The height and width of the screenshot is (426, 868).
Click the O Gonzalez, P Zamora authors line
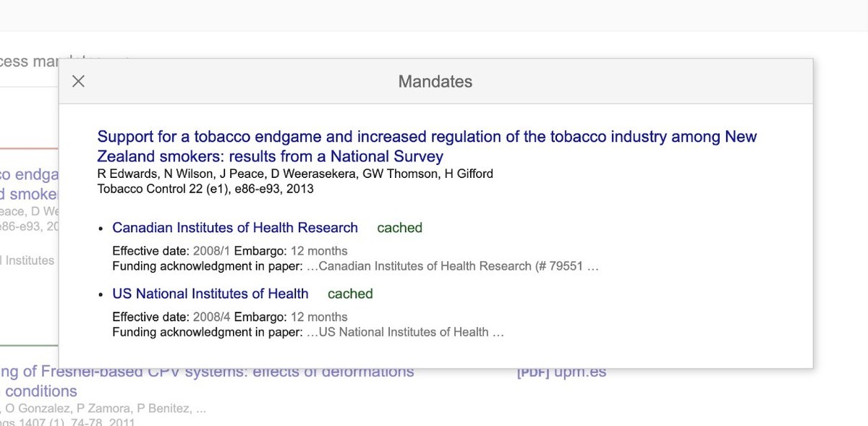[105, 409]
